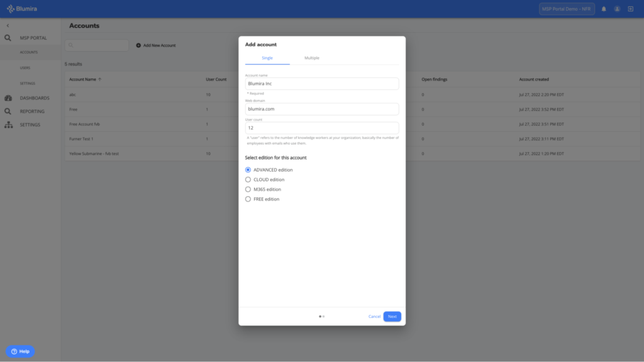The width and height of the screenshot is (644, 362).
Task: Select the CLOUD edition radio button
Action: point(248,179)
